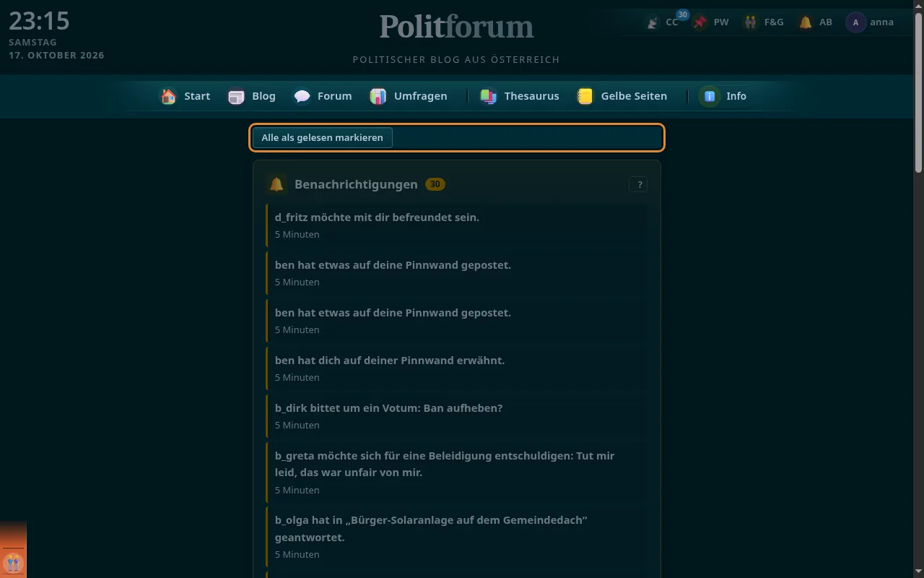Viewport: 924px width, 578px height.
Task: Open b_greta apology notification
Action: [456, 473]
